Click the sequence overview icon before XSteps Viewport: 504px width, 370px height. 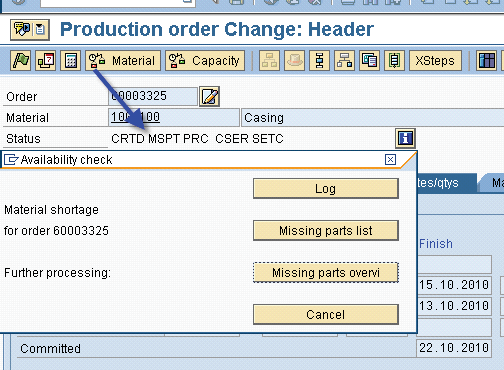[x=394, y=60]
